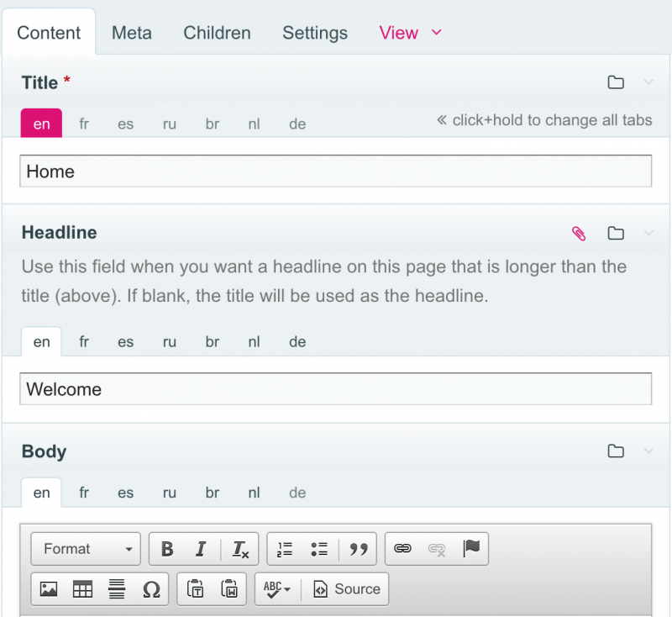The height and width of the screenshot is (617, 672).
Task: Select the 'de' language tab for Title
Action: point(297,124)
